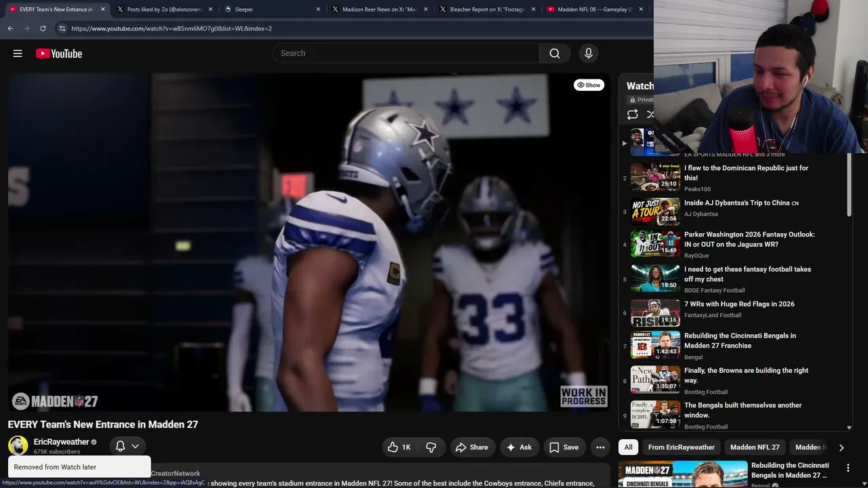Open playlist item 7 Bengals Franchise thumbnail
The image size is (868, 488).
pos(655,345)
